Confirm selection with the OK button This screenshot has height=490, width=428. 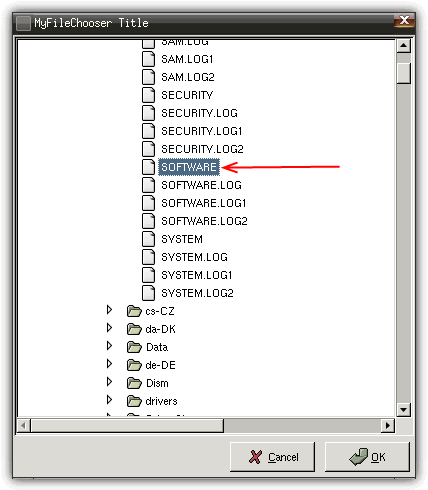pos(367,457)
